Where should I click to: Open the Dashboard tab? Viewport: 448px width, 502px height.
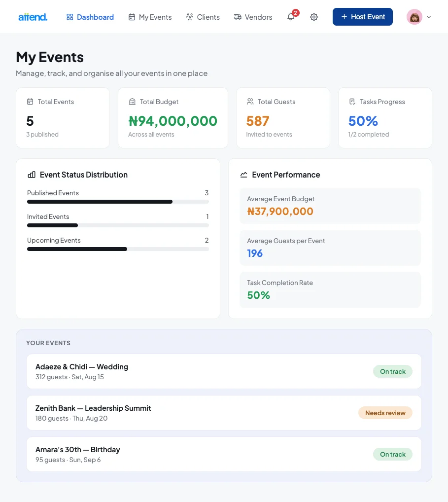pos(90,17)
